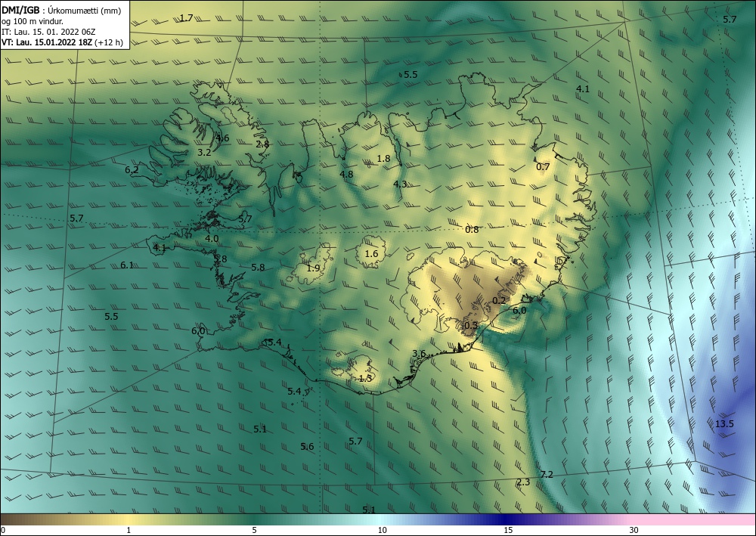Screen dimensions: 756x536
Task: Click the 3.2 value in the Westfjords
Action: (x=204, y=152)
